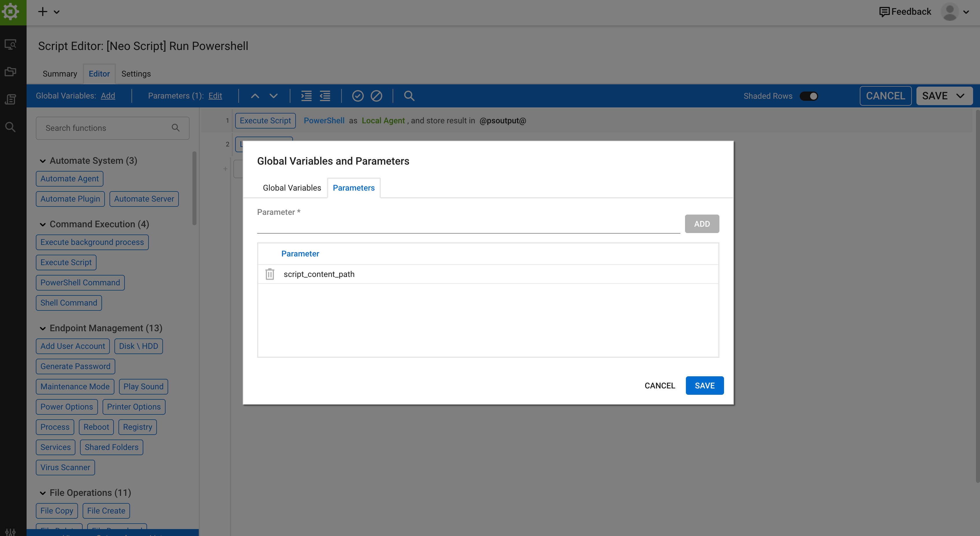980x536 pixels.
Task: Open the monitor search sidebar icon
Action: [11, 44]
